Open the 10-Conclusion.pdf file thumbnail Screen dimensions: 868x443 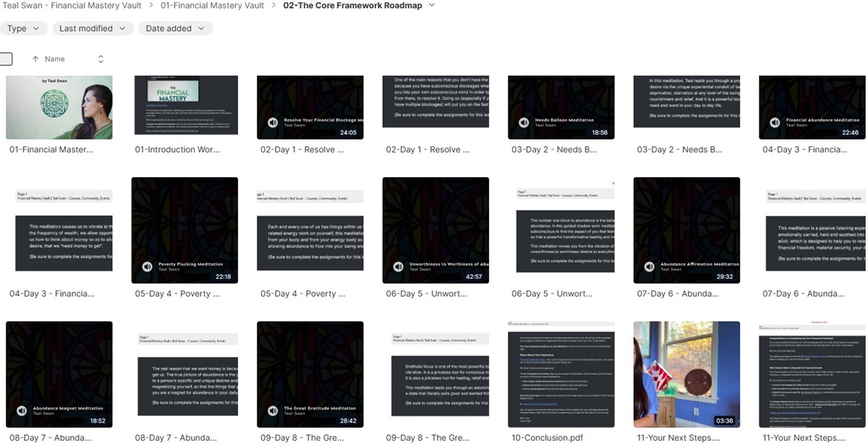point(561,374)
